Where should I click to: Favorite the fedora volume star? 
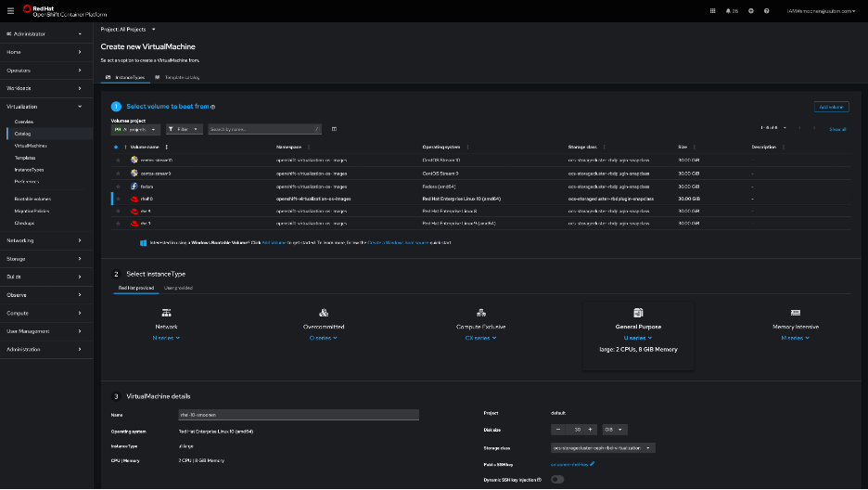[x=118, y=186]
